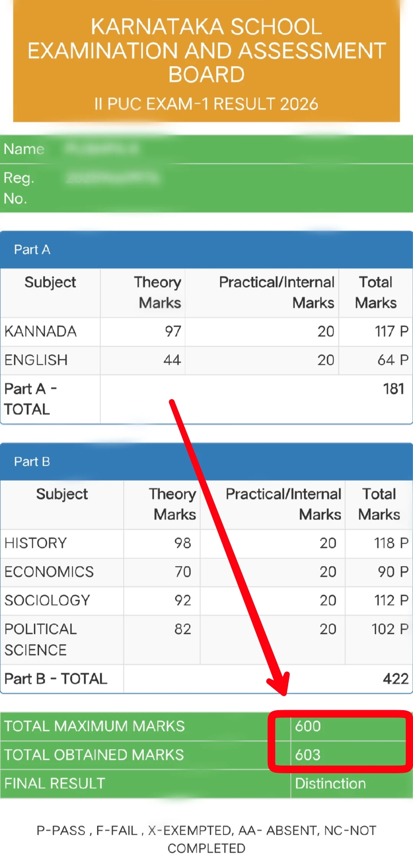413x868 pixels.
Task: Click Kannada theory marks 97
Action: pyautogui.click(x=173, y=331)
